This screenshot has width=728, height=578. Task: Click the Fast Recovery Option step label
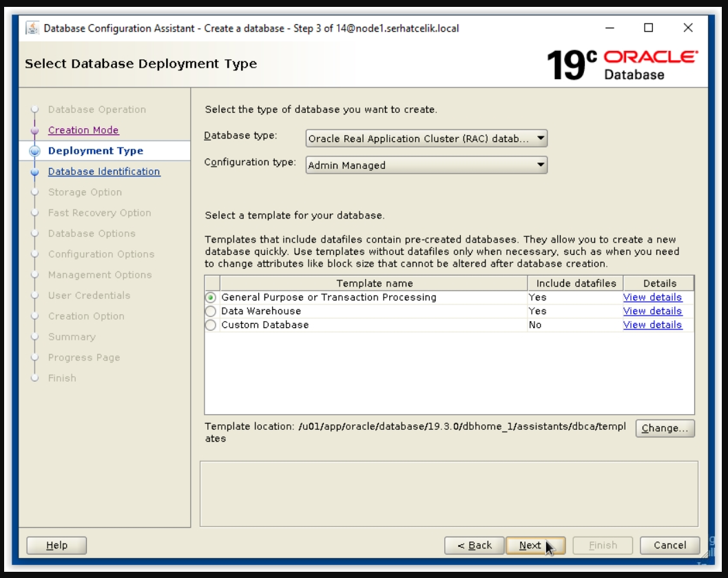coord(99,213)
